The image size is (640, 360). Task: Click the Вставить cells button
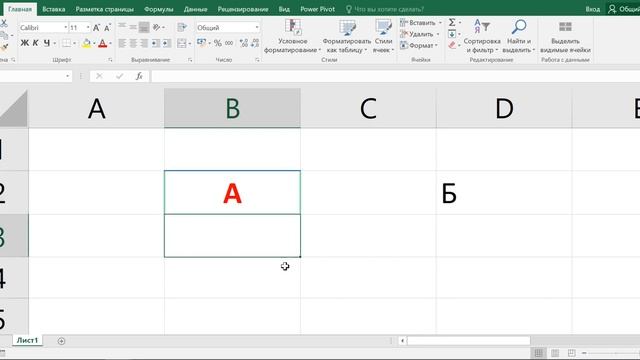[x=420, y=22]
